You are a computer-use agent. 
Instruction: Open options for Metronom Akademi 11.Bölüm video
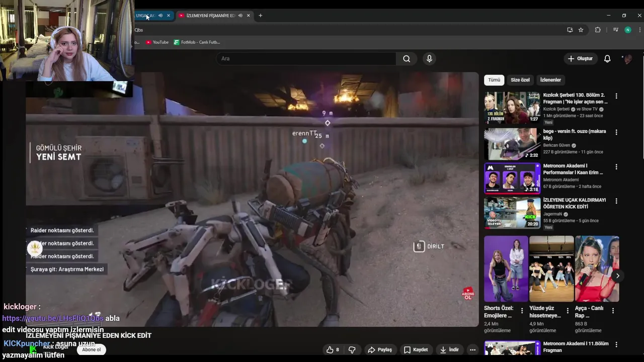click(616, 345)
